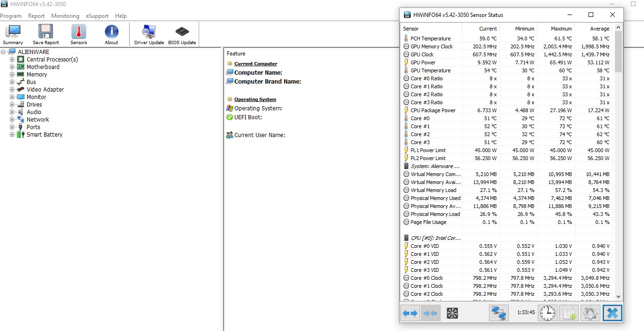Expand the Monitor tree node
This screenshot has width=644, height=331.
pyautogui.click(x=12, y=97)
